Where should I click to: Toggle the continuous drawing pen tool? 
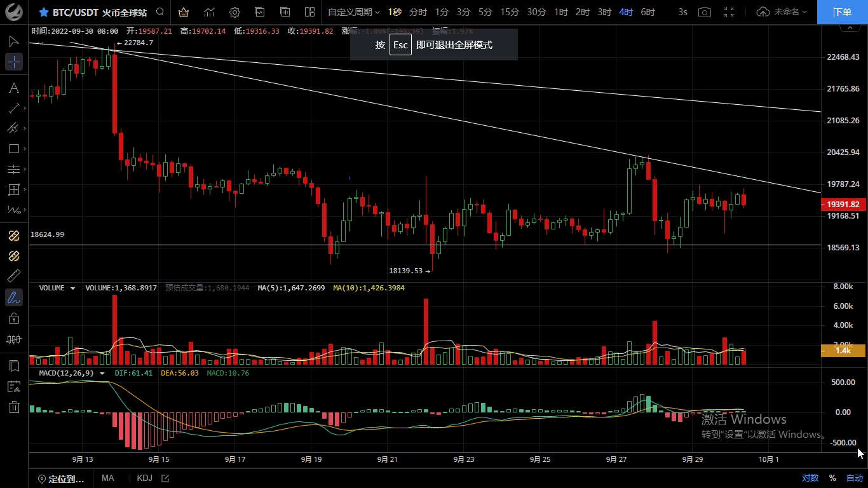pyautogui.click(x=14, y=297)
